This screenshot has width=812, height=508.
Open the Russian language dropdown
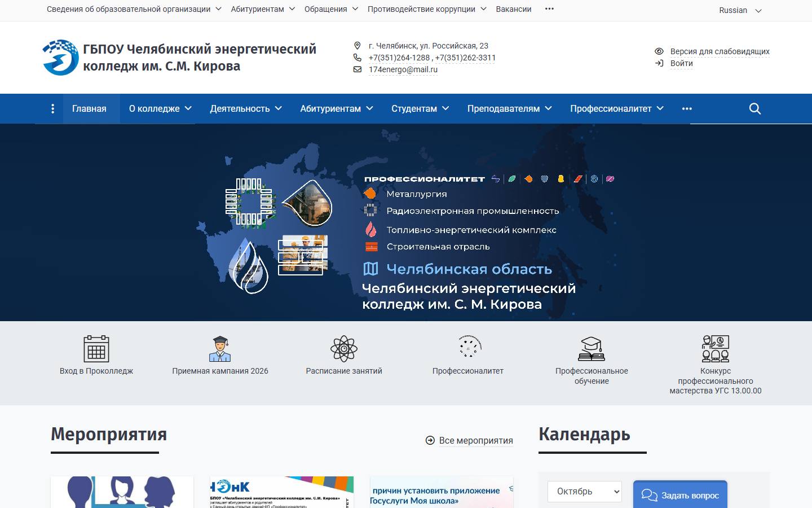pos(740,10)
